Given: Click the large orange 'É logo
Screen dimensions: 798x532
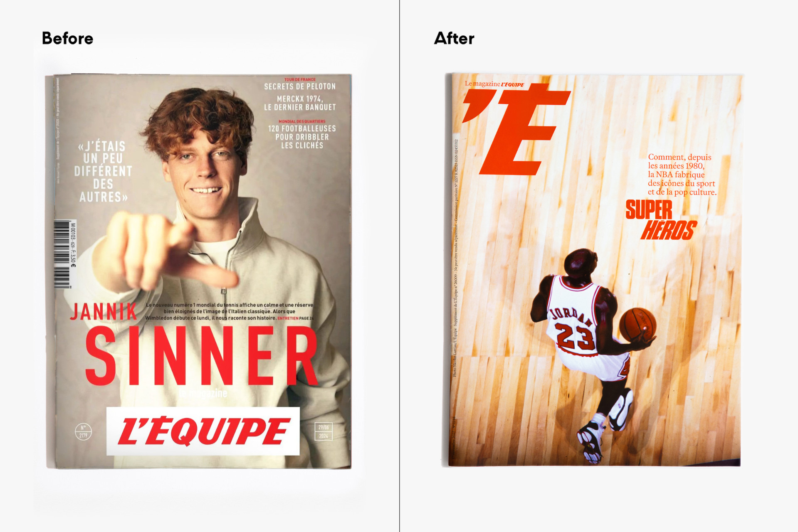Looking at the screenshot, I should coord(517,129).
